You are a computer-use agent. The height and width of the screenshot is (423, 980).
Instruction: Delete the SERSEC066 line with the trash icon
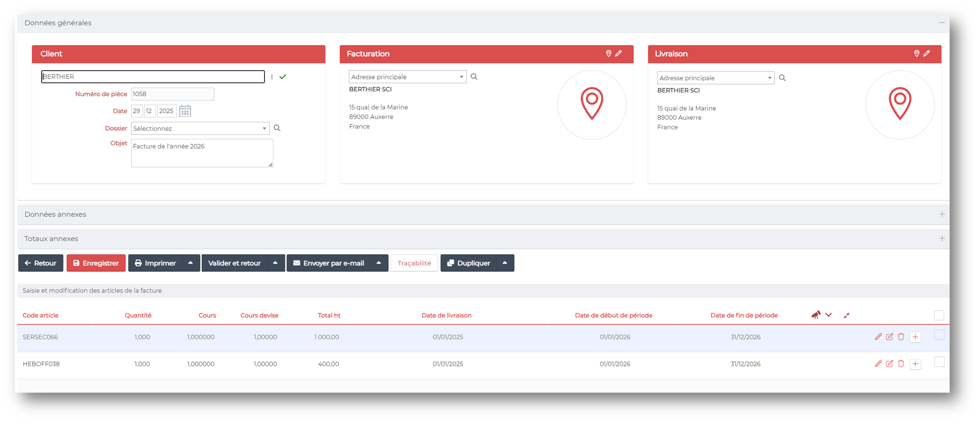coord(901,337)
